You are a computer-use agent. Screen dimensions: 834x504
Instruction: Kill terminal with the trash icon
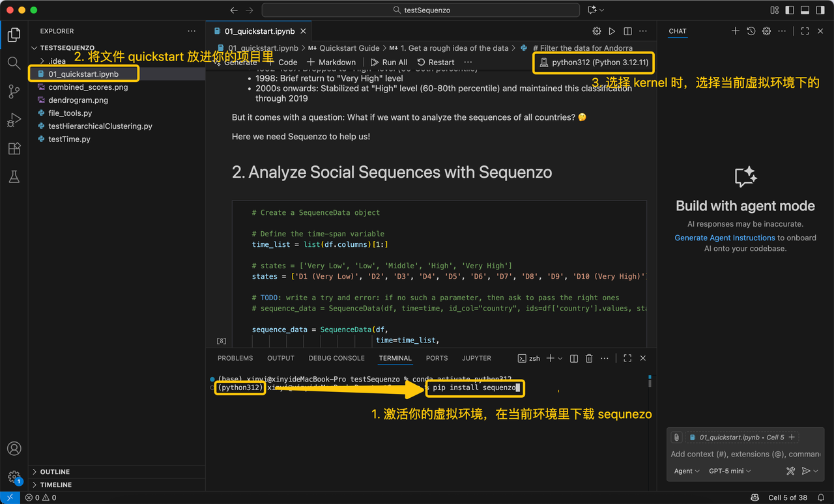pos(589,358)
